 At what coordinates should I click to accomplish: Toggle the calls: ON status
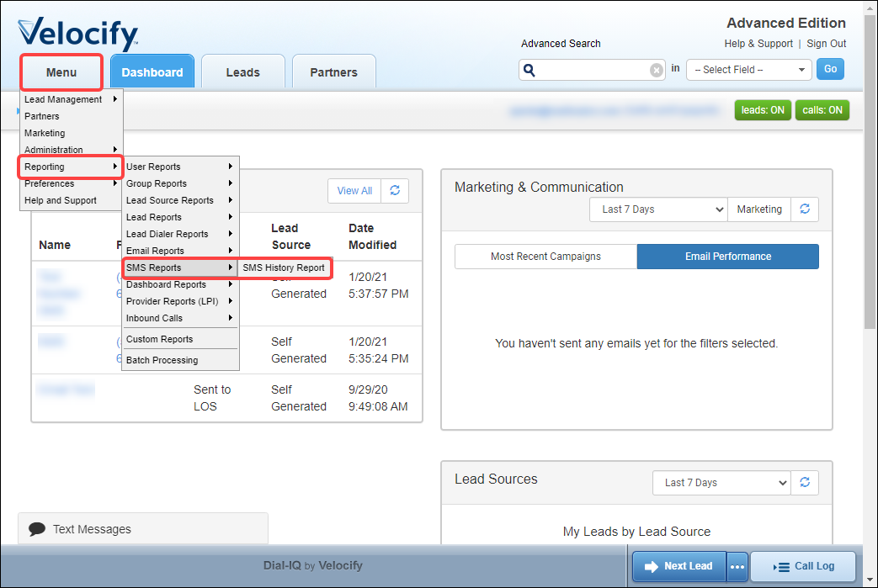coord(822,110)
